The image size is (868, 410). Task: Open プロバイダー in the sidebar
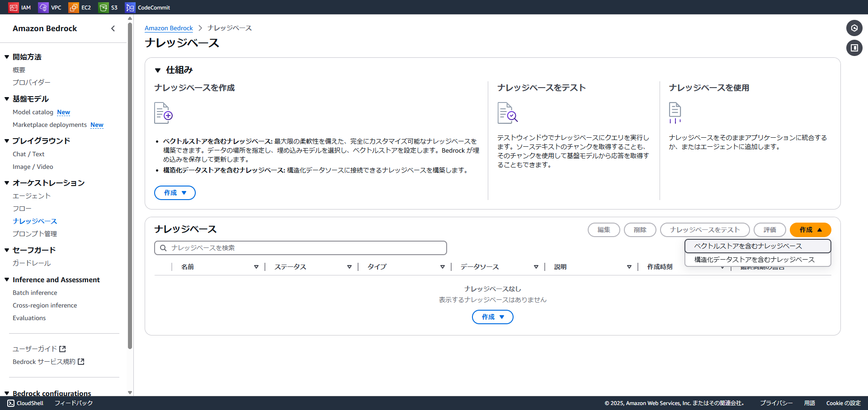click(x=32, y=83)
